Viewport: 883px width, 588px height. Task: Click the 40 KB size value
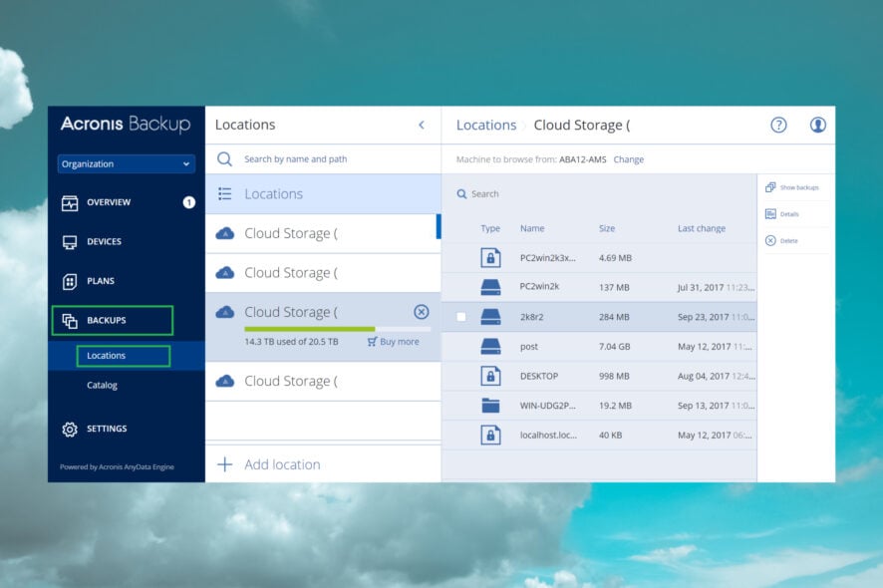611,436
